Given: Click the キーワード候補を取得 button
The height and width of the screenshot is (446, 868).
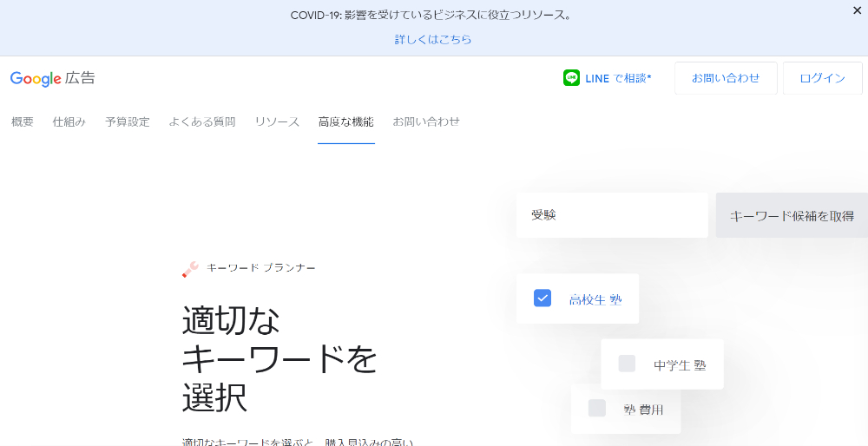Looking at the screenshot, I should click(x=792, y=215).
